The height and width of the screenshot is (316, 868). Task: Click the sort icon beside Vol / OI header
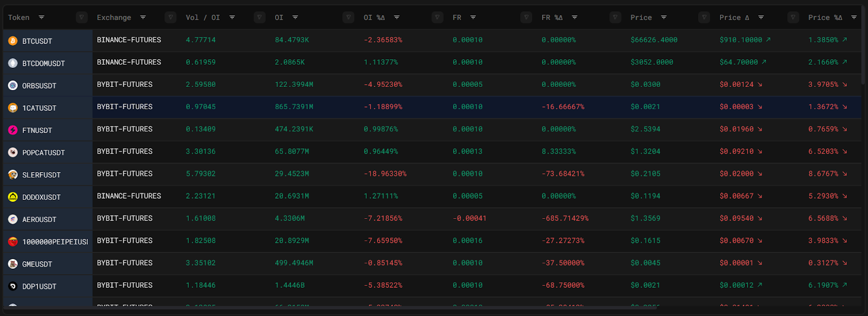point(232,17)
